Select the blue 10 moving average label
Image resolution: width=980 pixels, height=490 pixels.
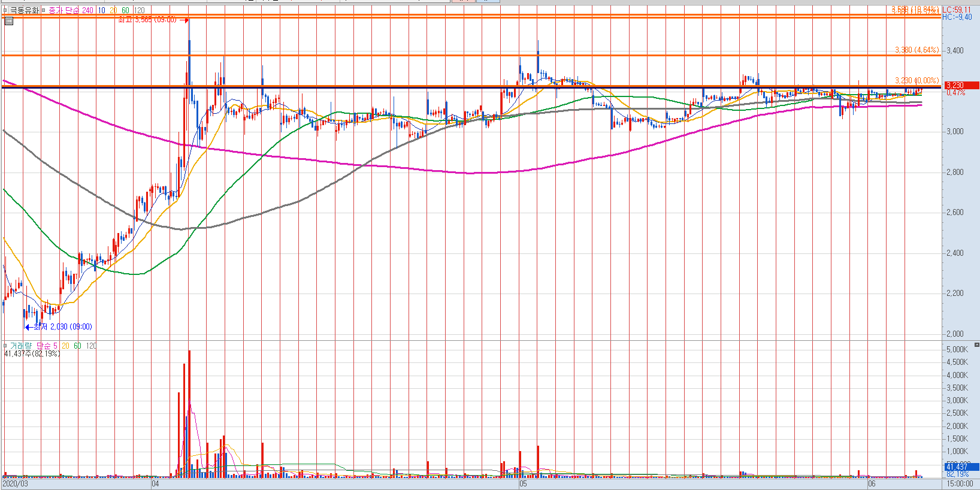pos(101,10)
